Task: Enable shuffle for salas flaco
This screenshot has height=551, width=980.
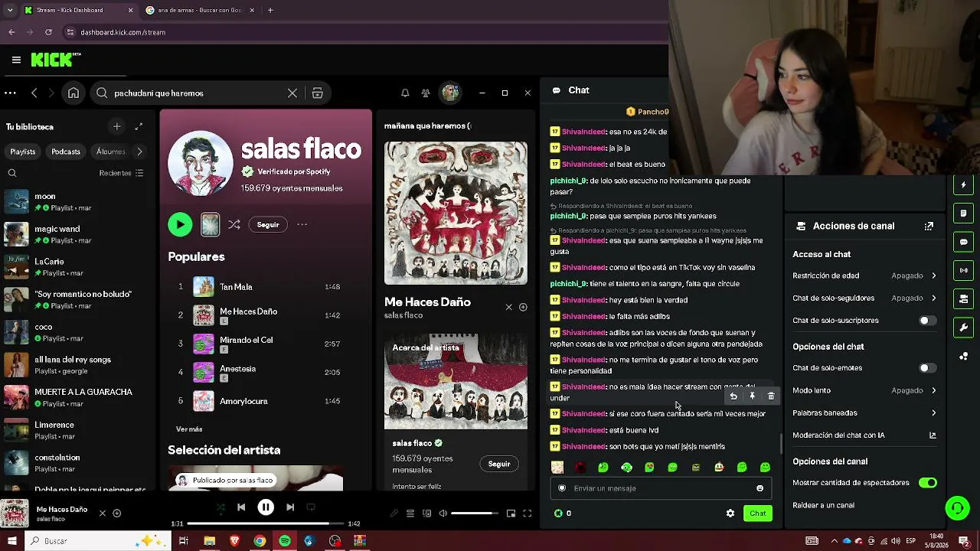Action: [x=234, y=224]
